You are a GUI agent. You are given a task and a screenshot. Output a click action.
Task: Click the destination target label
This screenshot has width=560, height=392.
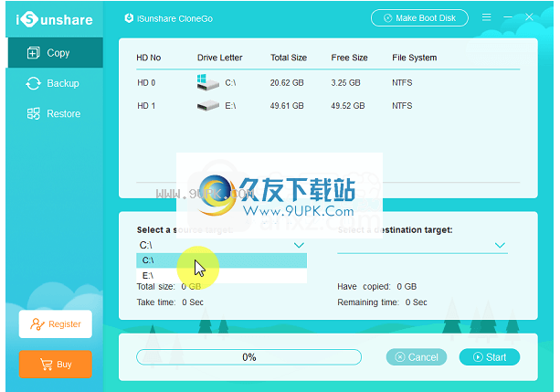click(x=395, y=229)
